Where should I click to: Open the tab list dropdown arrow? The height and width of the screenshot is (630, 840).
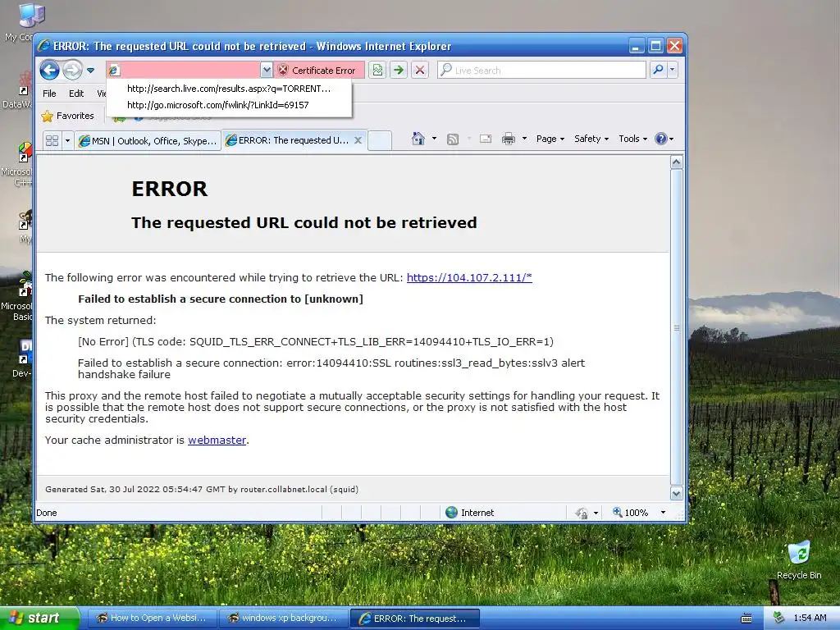(x=67, y=141)
